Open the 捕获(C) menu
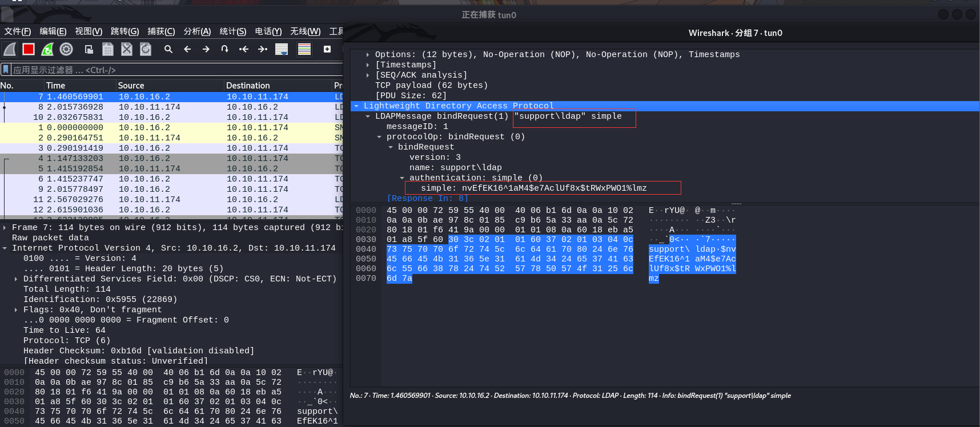This screenshot has height=427, width=980. click(x=161, y=31)
